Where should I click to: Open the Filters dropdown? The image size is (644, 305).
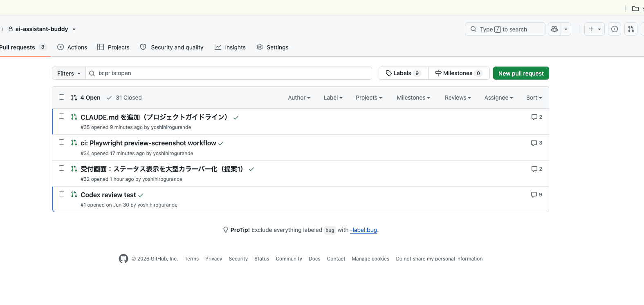click(x=69, y=73)
